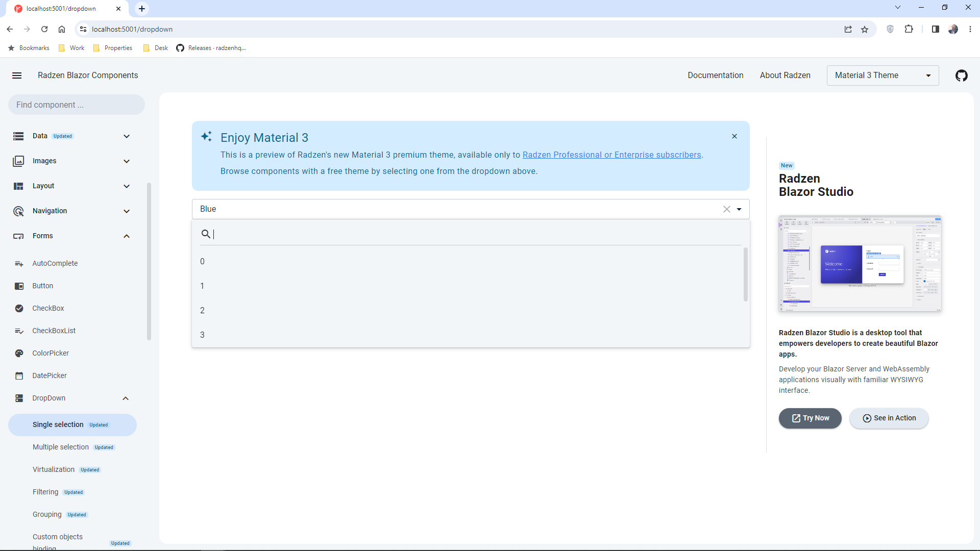Click the CheckBox component icon
Screen dimensions: 980x551
point(19,308)
